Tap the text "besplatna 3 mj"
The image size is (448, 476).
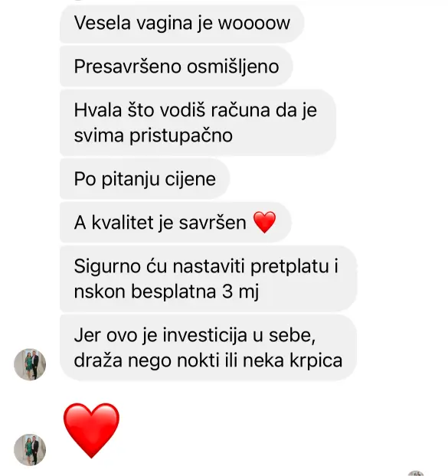point(195,292)
